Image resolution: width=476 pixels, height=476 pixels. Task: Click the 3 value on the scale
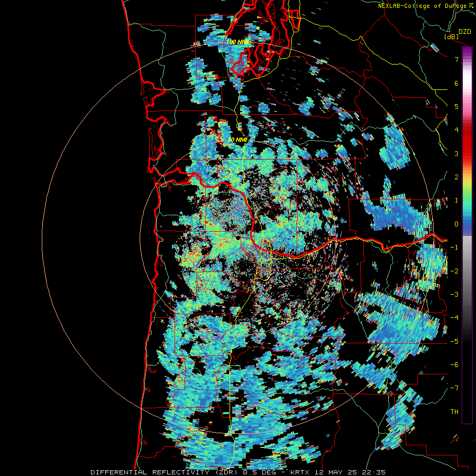[x=456, y=153]
